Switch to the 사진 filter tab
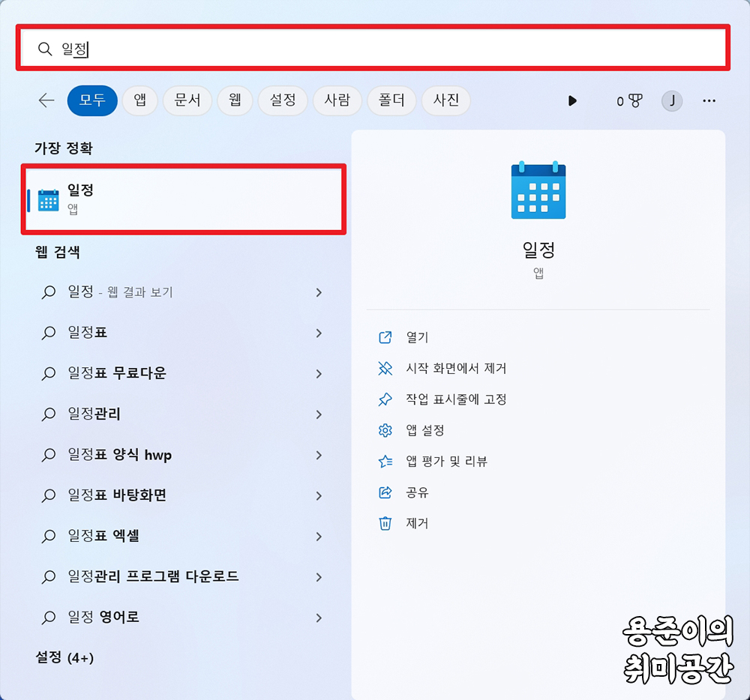The height and width of the screenshot is (700, 750). (x=446, y=100)
